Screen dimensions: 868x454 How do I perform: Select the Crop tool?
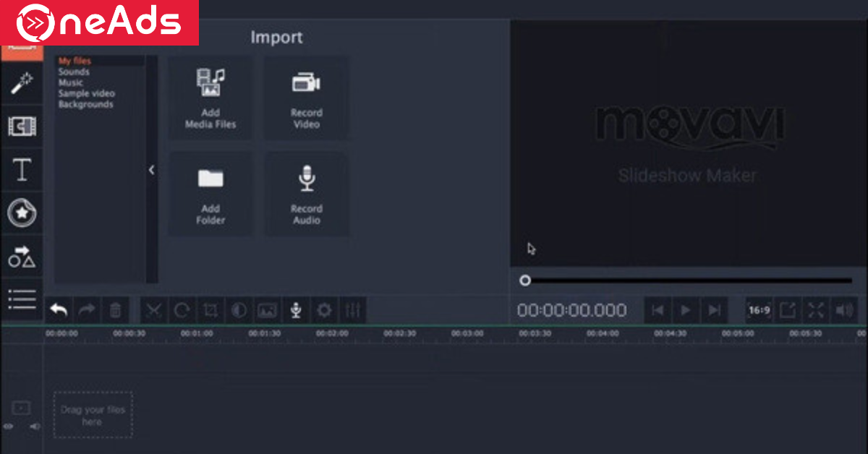(x=210, y=311)
